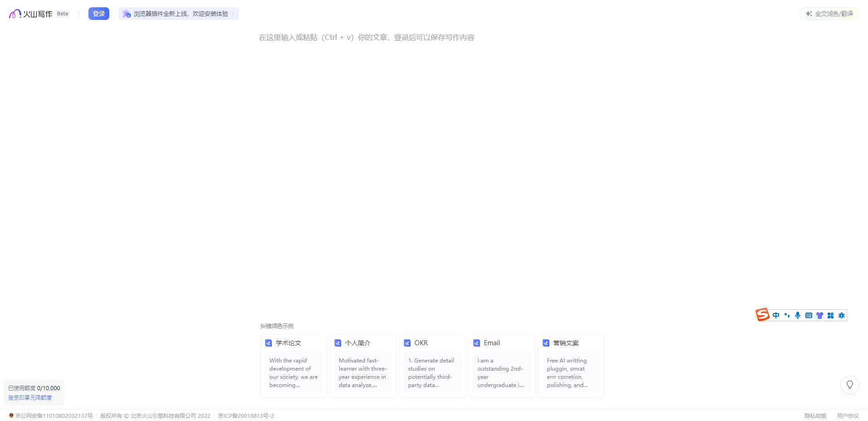
Task: Click the 全文润色/翻译 button
Action: coord(829,14)
